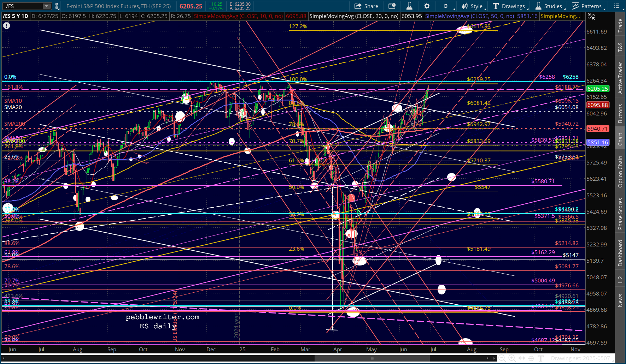Click the green 6205.25 price bubble on axis
The image size is (626, 364).
coord(598,89)
